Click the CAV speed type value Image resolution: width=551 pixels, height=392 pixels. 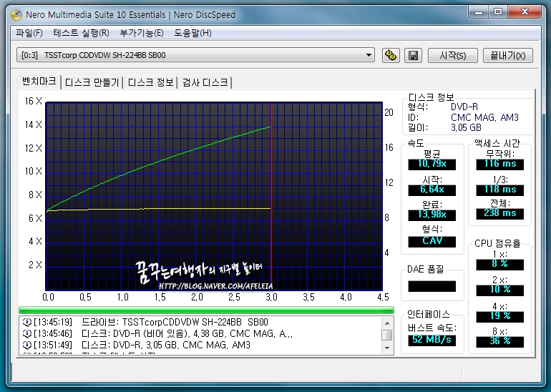point(432,241)
